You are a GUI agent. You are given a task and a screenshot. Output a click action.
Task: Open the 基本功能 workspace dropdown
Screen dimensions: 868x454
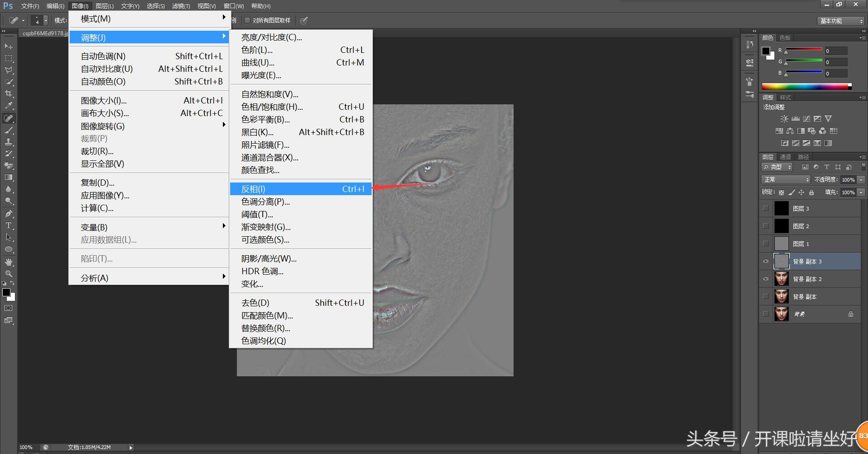[841, 21]
